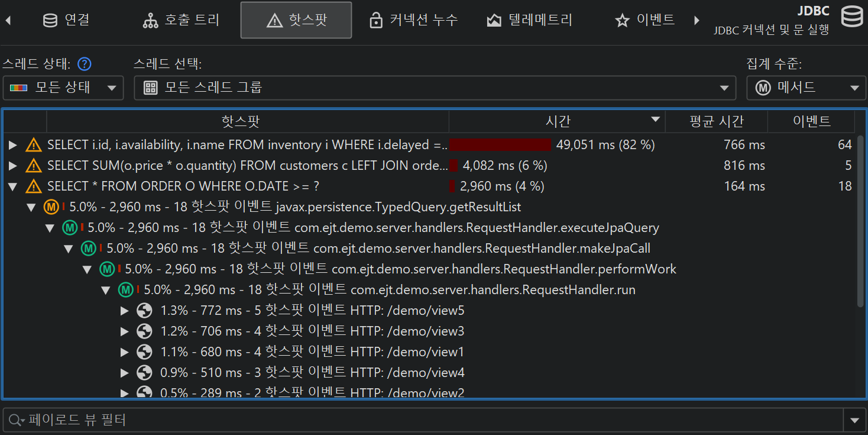The width and height of the screenshot is (868, 435).
Task: Open the 커넥션 누수 tab
Action: 413,20
